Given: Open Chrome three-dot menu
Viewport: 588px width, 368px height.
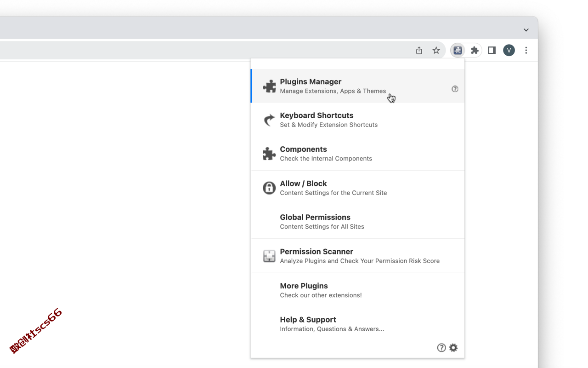Looking at the screenshot, I should 526,50.
